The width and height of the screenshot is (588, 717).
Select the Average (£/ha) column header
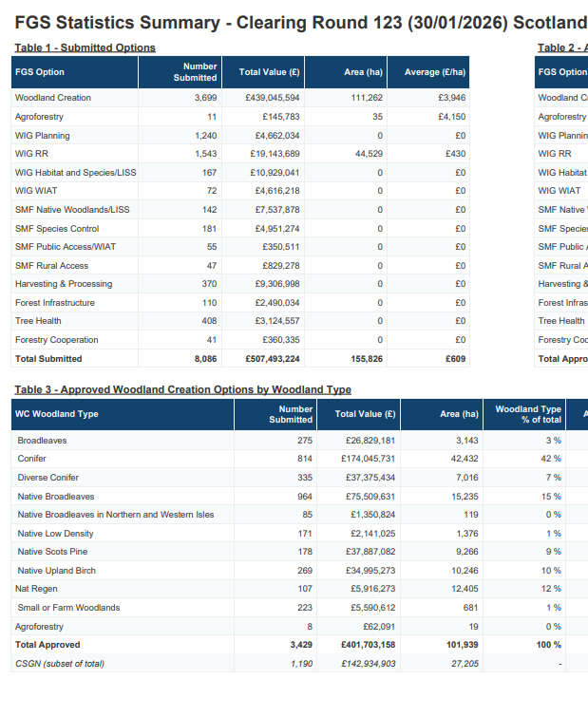point(435,72)
